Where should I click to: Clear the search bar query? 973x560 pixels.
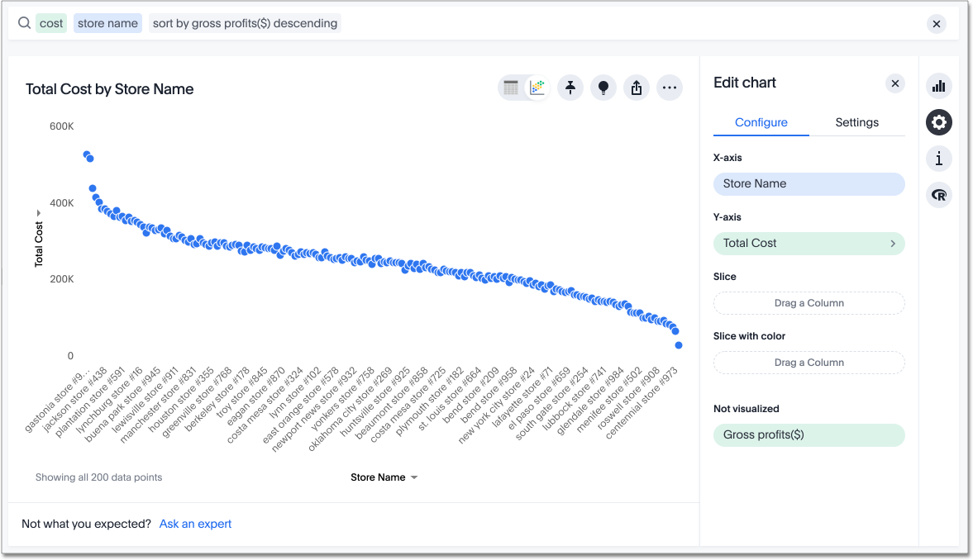(937, 24)
